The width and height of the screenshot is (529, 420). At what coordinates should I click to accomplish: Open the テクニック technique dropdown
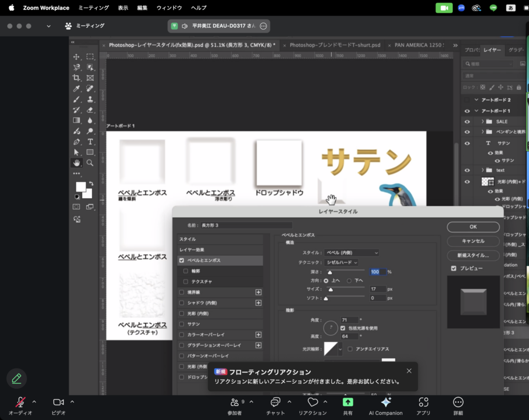coord(341,262)
